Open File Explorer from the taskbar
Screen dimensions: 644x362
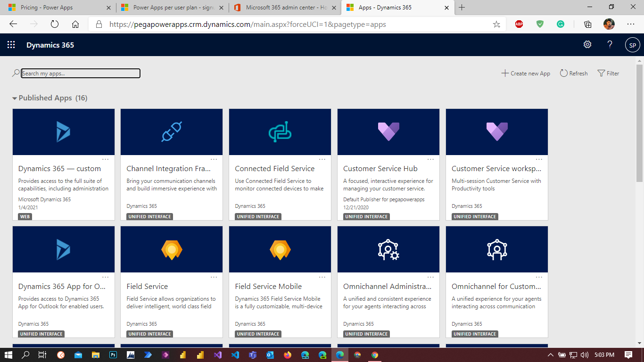click(95, 355)
